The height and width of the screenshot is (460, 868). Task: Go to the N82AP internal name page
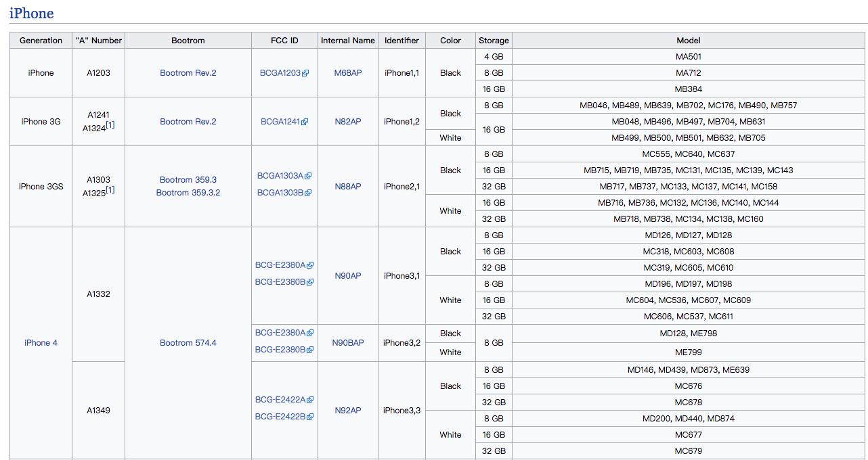[347, 122]
